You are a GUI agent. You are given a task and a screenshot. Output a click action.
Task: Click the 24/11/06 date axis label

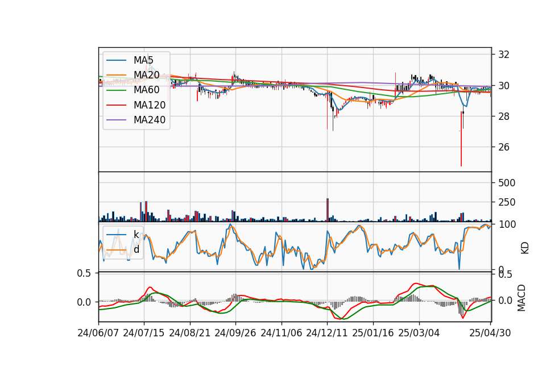pos(282,333)
